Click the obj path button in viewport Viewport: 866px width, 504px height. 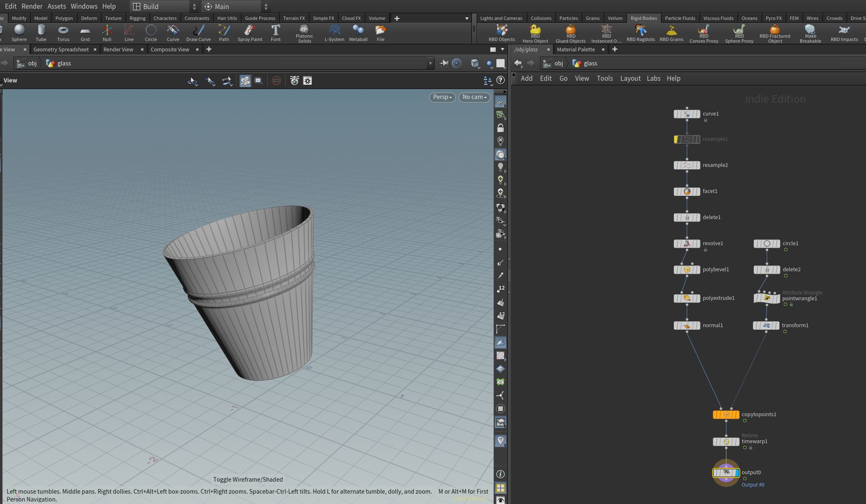(x=27, y=63)
